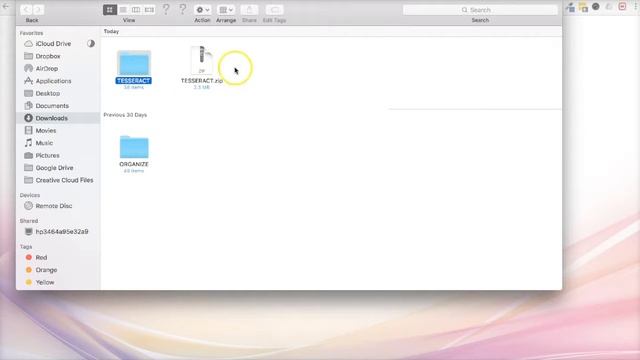Filter by the Orange tag

pyautogui.click(x=46, y=270)
